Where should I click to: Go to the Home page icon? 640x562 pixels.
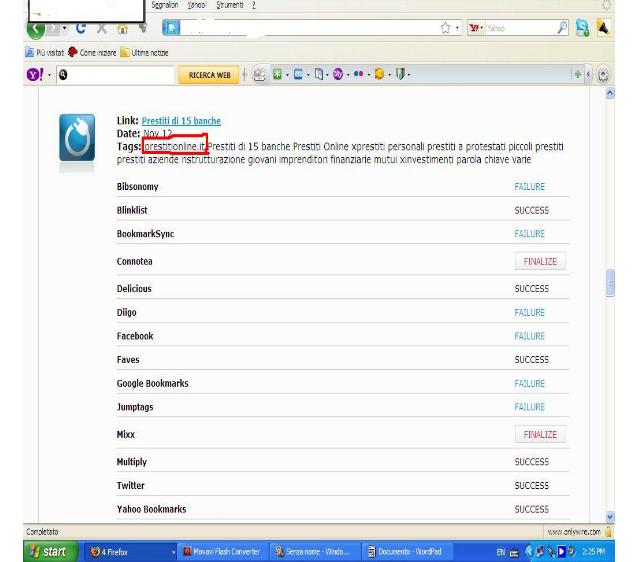point(122,29)
